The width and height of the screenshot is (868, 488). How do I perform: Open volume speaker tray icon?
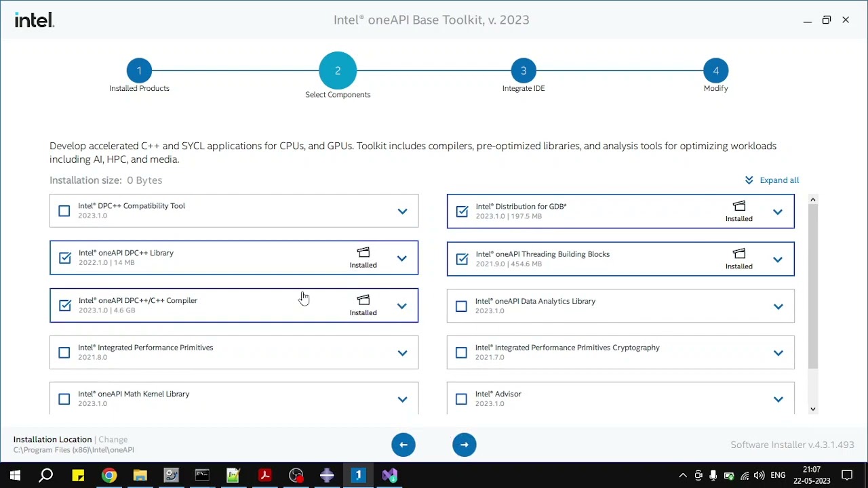(x=759, y=476)
